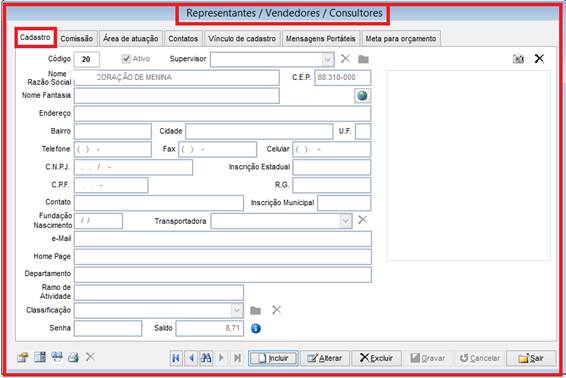The height and width of the screenshot is (378, 566).
Task: Click the first bottom-left toolbar icon
Action: coord(23,357)
